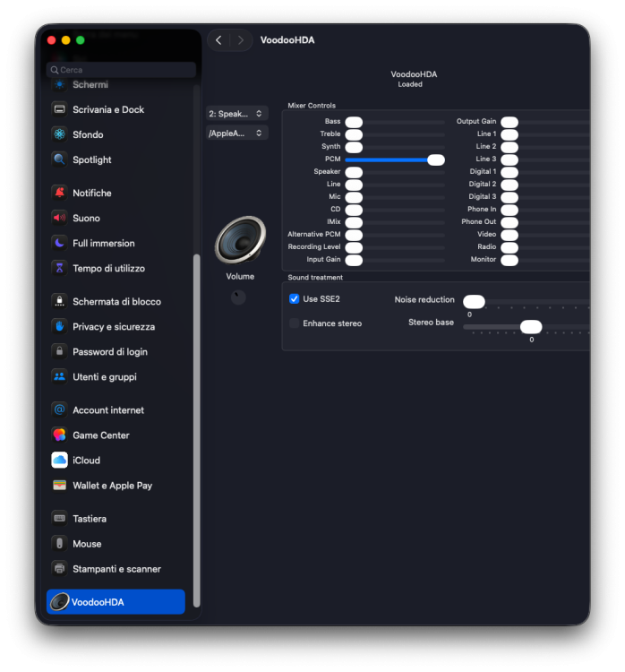Click the "Loaded" status text
The image size is (625, 672).
coord(410,84)
